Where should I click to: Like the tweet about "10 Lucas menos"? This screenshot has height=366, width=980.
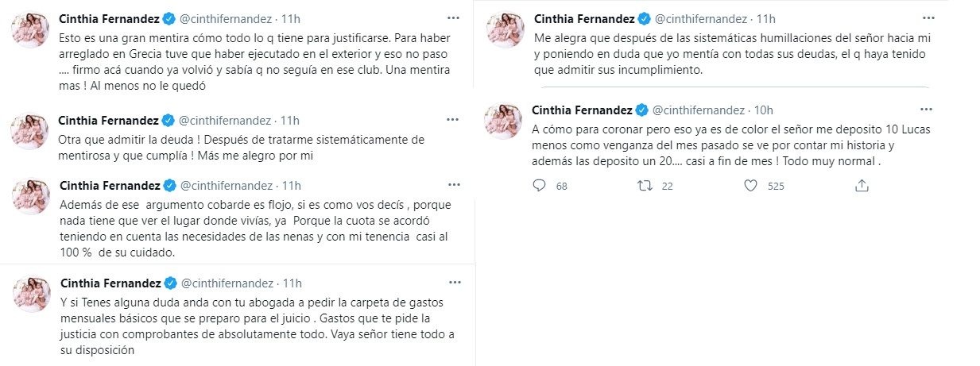click(x=751, y=186)
